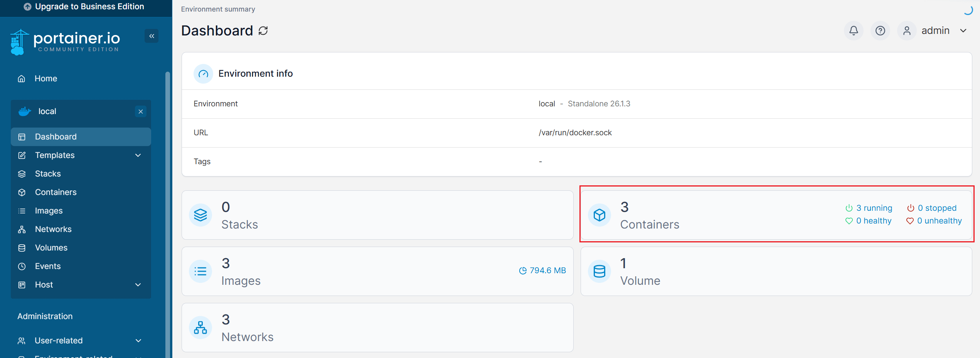Image resolution: width=980 pixels, height=358 pixels.
Task: Expand the Host submenu chevron
Action: 138,285
